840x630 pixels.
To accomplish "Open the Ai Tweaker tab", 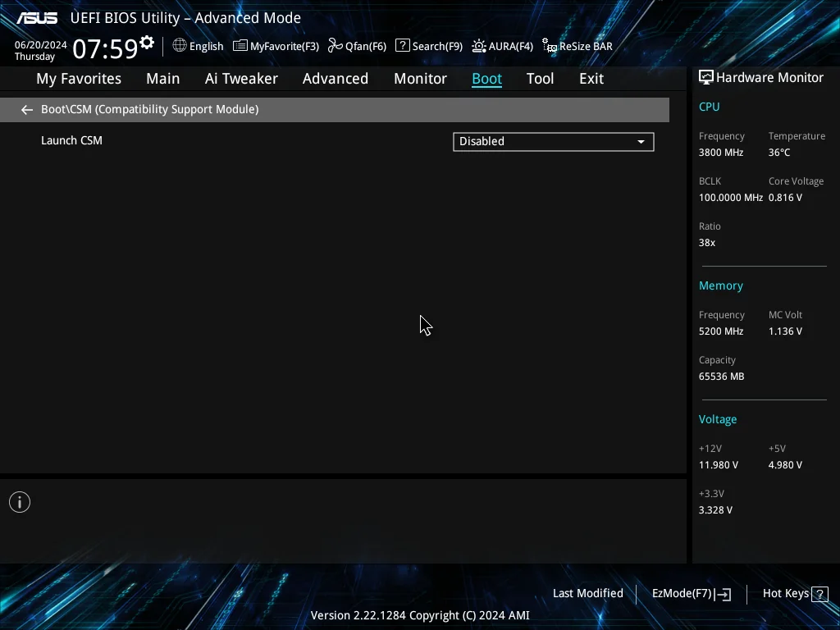I will coord(241,79).
